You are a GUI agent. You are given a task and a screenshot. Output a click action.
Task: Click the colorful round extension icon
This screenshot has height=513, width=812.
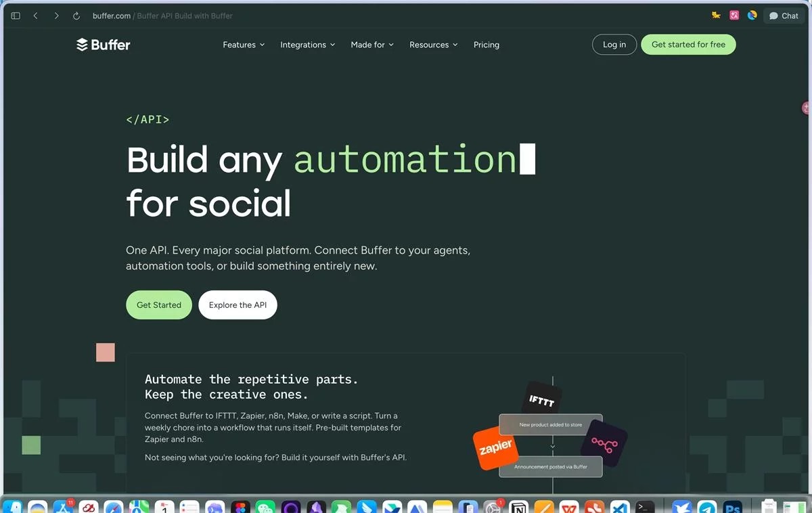click(752, 15)
